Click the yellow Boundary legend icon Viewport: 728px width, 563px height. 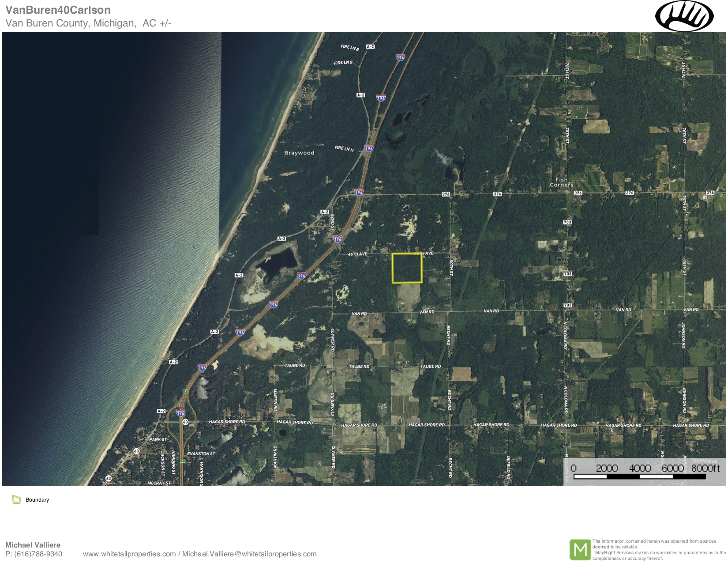point(17,500)
